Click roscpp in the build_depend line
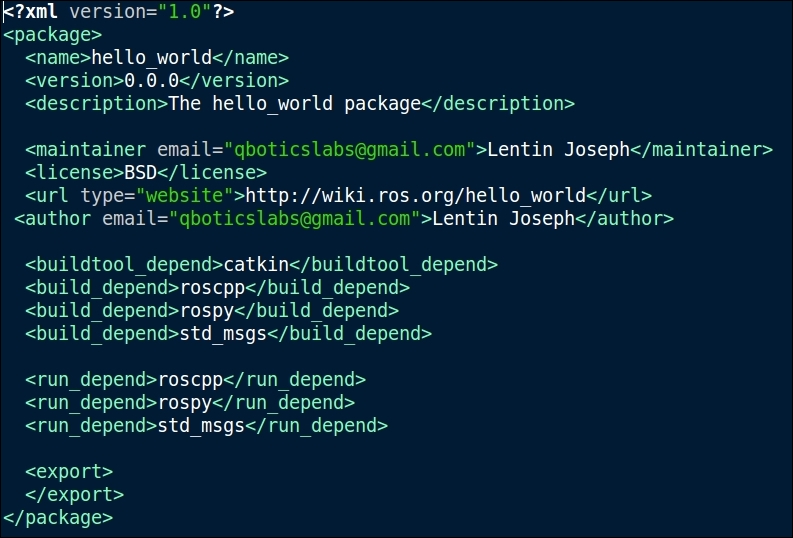 pos(212,288)
